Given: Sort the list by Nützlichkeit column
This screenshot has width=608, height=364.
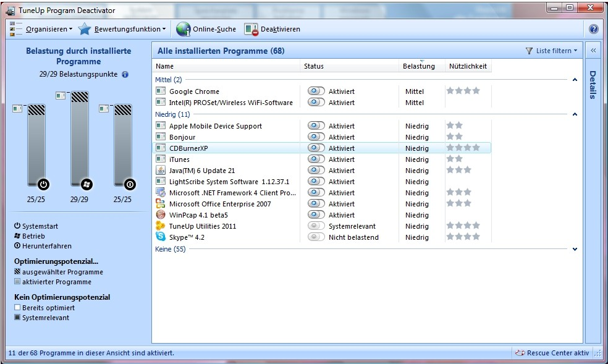Looking at the screenshot, I should (468, 66).
